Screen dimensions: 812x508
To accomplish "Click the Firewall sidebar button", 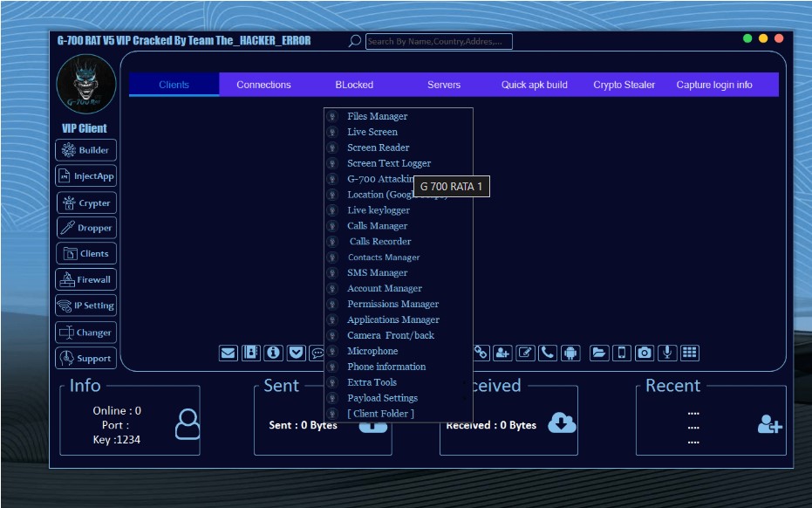I will [x=86, y=280].
